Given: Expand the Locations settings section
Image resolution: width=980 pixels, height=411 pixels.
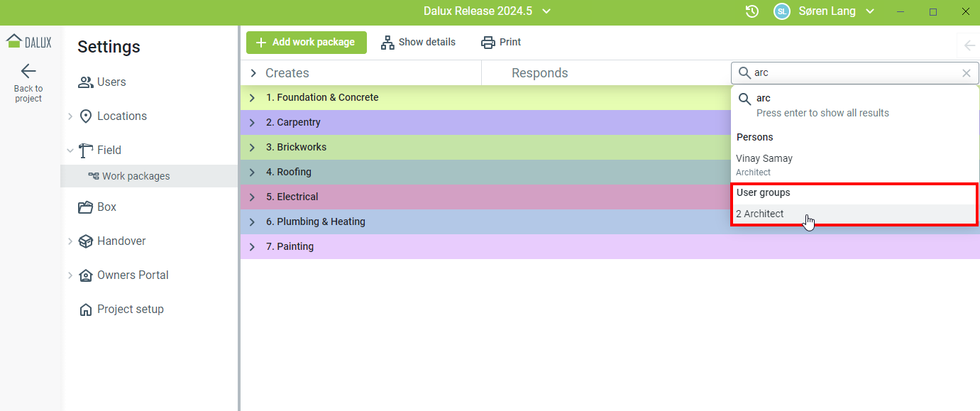Looking at the screenshot, I should [x=70, y=116].
